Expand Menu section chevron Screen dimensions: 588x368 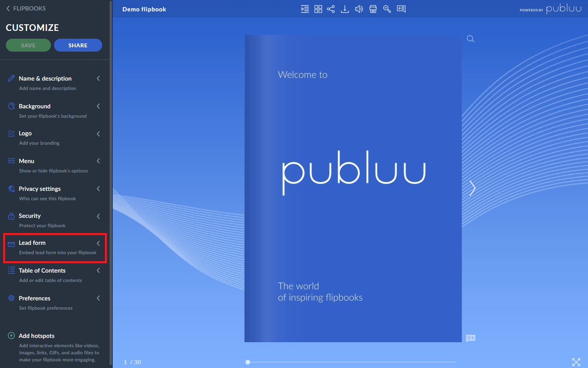pyautogui.click(x=98, y=161)
